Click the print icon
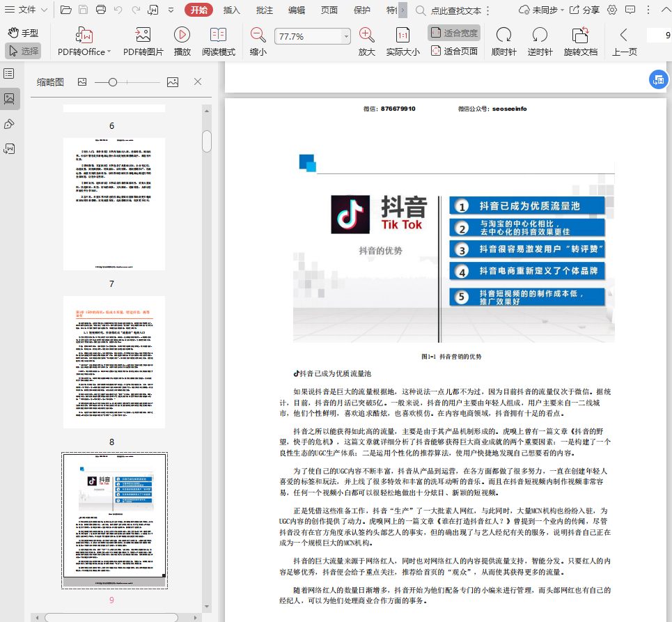This screenshot has width=672, height=622. coord(101,10)
